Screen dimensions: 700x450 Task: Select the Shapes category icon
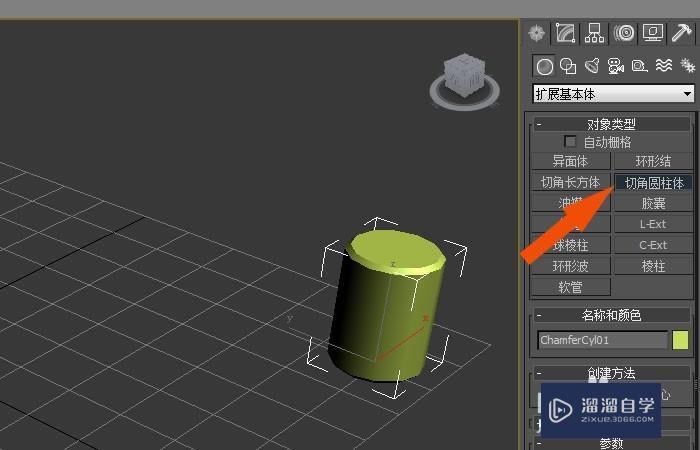[x=568, y=67]
